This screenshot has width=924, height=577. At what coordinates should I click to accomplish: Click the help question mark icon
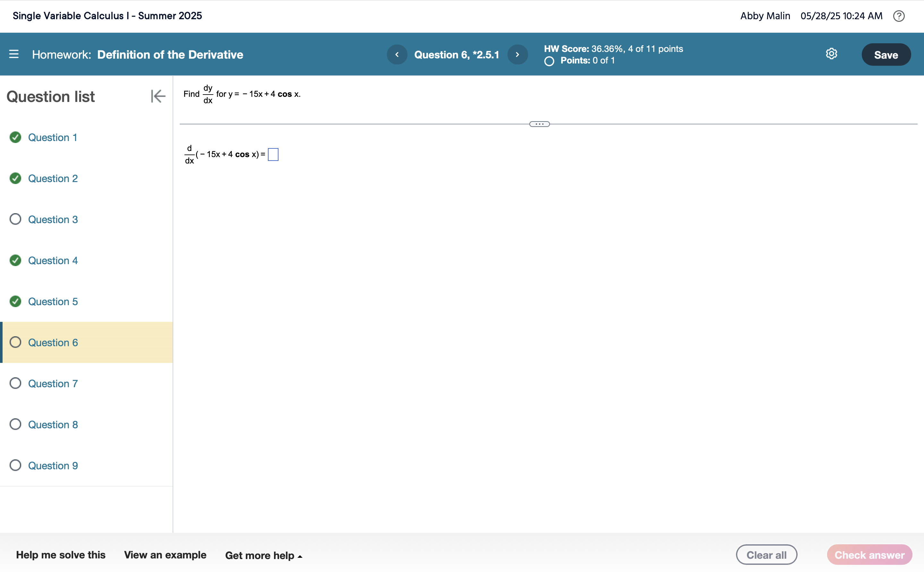899,16
